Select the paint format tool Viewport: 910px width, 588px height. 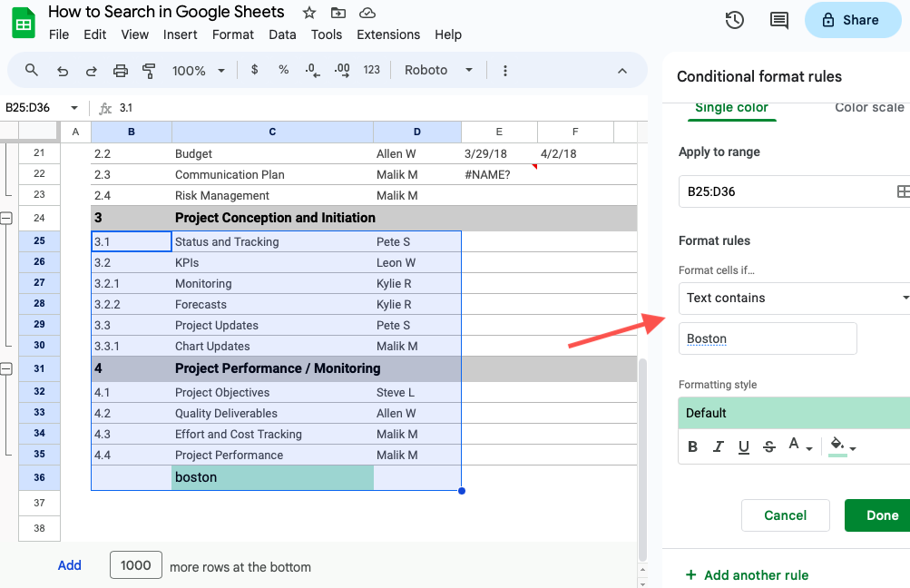point(147,70)
